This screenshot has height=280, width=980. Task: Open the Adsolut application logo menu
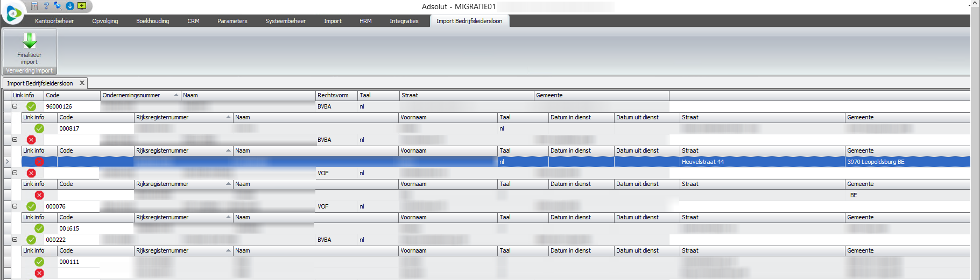pyautogui.click(x=13, y=13)
